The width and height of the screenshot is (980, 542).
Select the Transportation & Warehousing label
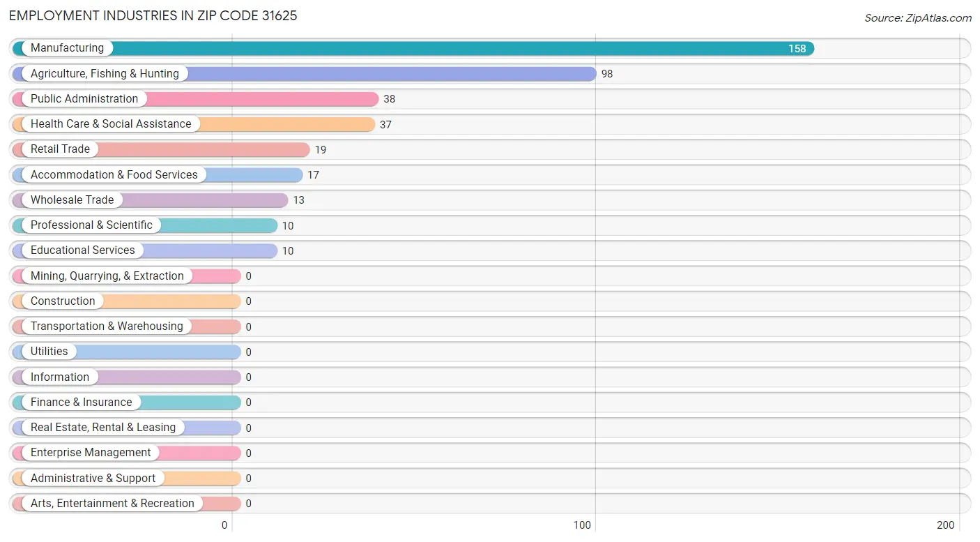(x=107, y=326)
